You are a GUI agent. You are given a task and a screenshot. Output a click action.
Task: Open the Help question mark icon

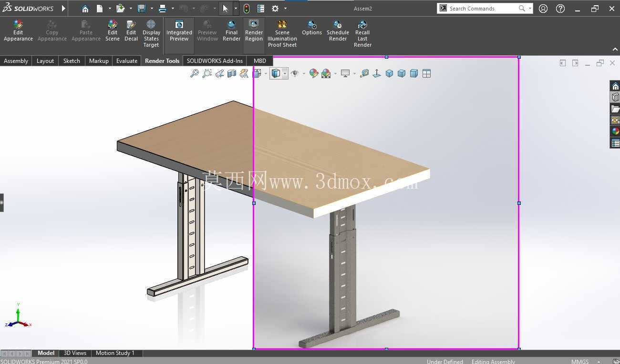(x=560, y=9)
